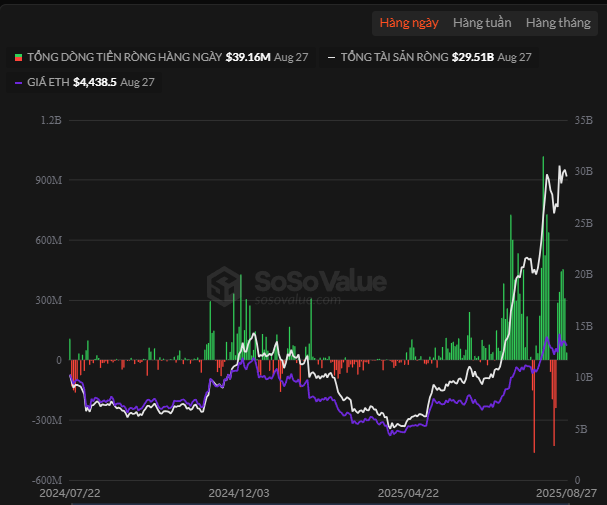Click the $4,438.5 ETH price value
Screen dimensions: 607x505
tap(95, 82)
